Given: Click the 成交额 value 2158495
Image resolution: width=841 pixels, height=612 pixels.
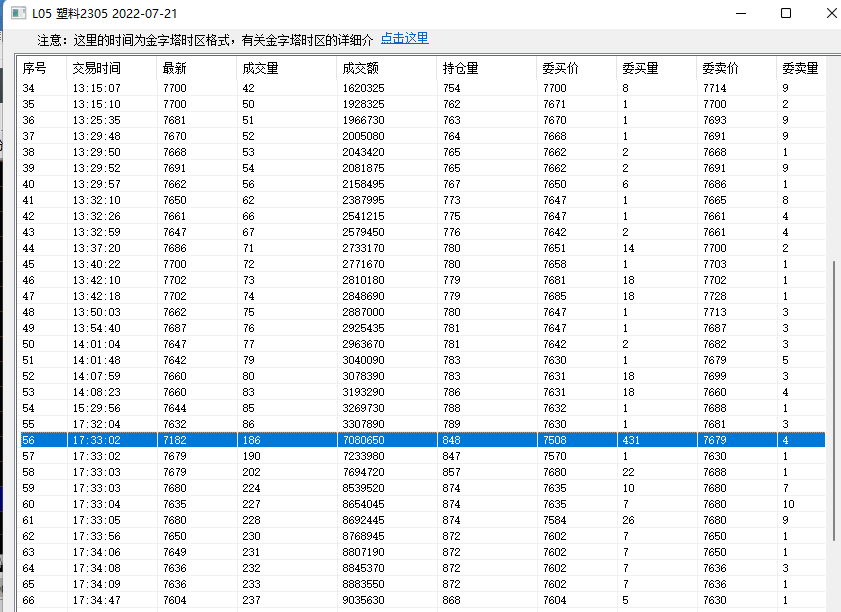Looking at the screenshot, I should click(x=363, y=184).
